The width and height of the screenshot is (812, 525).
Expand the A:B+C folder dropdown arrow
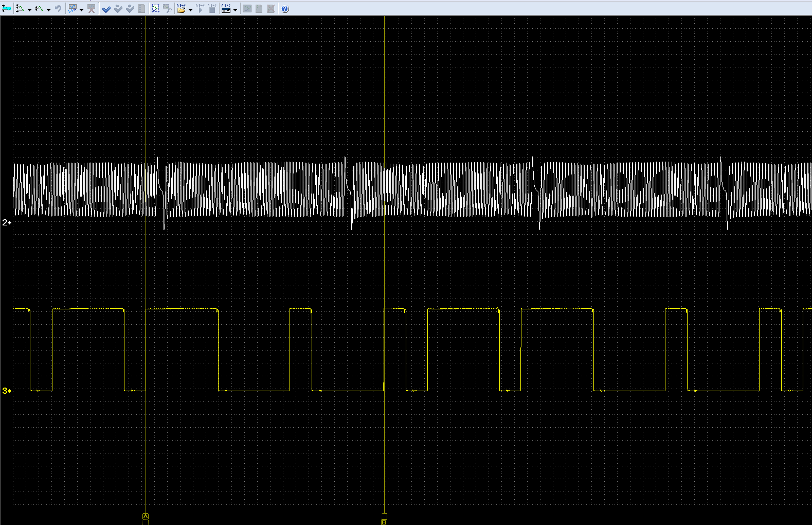tap(190, 9)
